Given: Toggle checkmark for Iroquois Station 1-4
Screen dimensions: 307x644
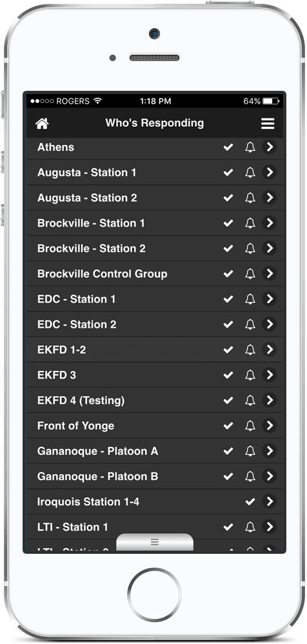Looking at the screenshot, I should tap(250, 502).
